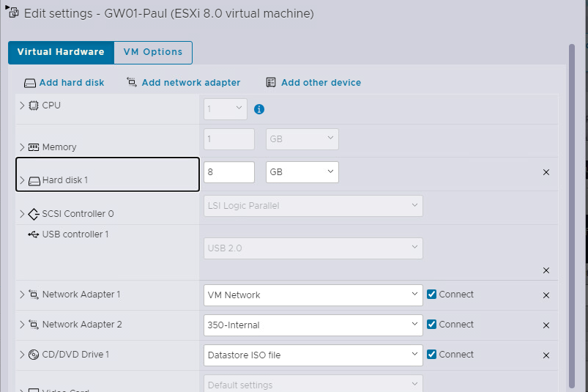
Task: Click the hard disk size input field
Action: pos(228,172)
